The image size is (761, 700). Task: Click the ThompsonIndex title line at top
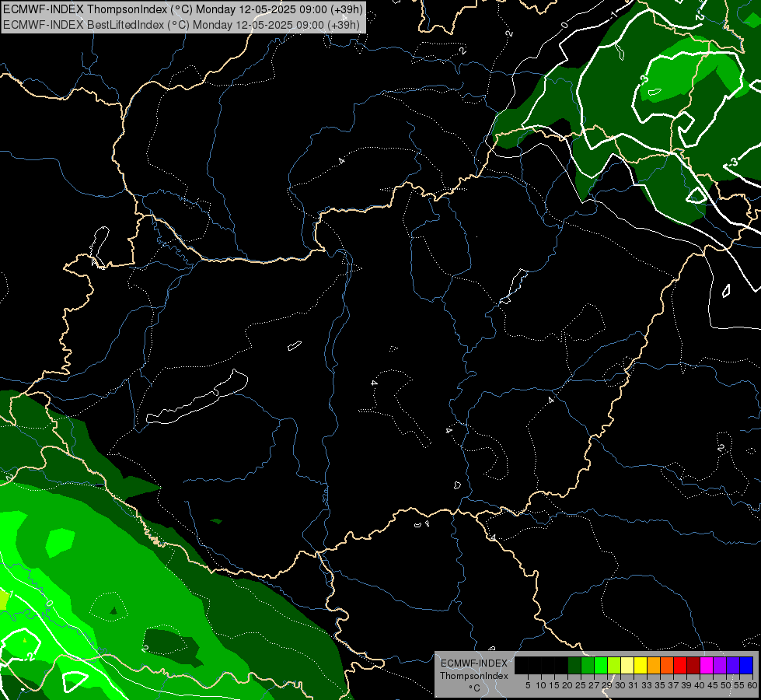coord(183,9)
